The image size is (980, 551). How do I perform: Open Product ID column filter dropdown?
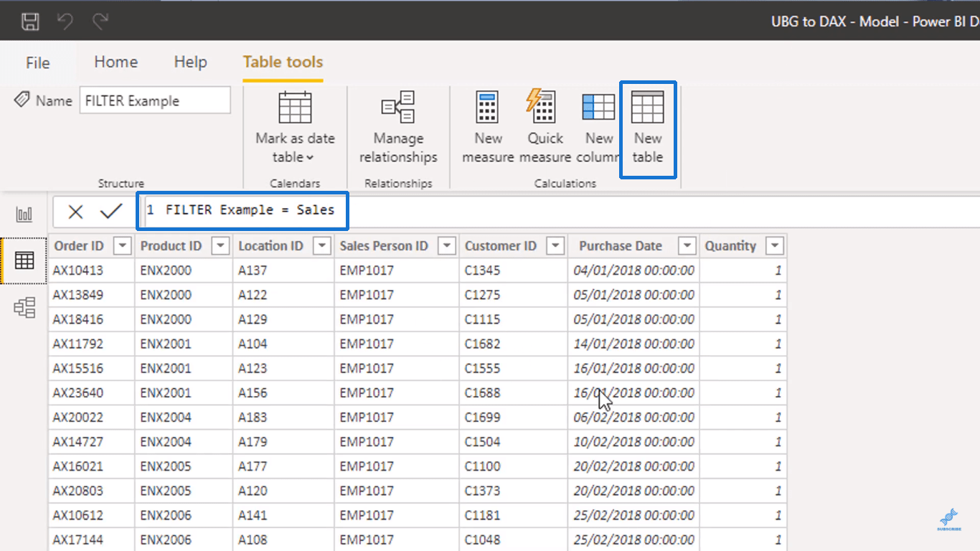tap(220, 246)
